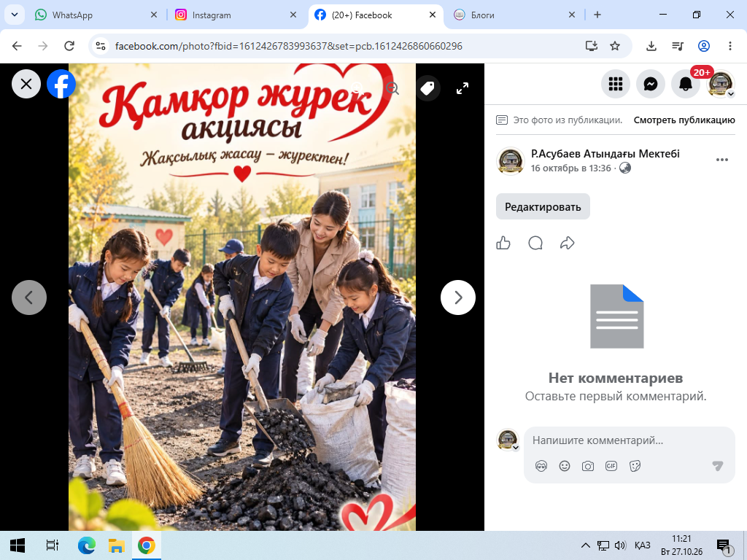Focus the Напишите комментарий field
This screenshot has height=560, width=747.
(x=629, y=440)
